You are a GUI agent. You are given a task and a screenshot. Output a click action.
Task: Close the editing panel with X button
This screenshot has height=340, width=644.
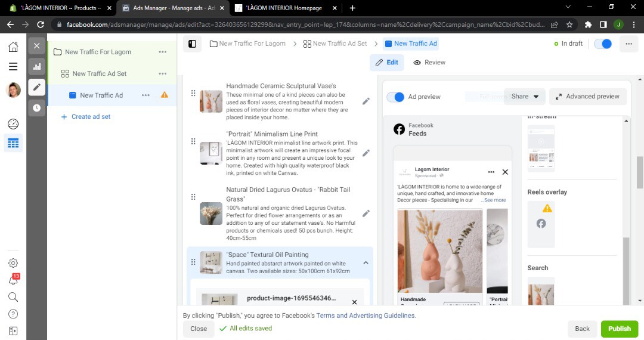36,45
